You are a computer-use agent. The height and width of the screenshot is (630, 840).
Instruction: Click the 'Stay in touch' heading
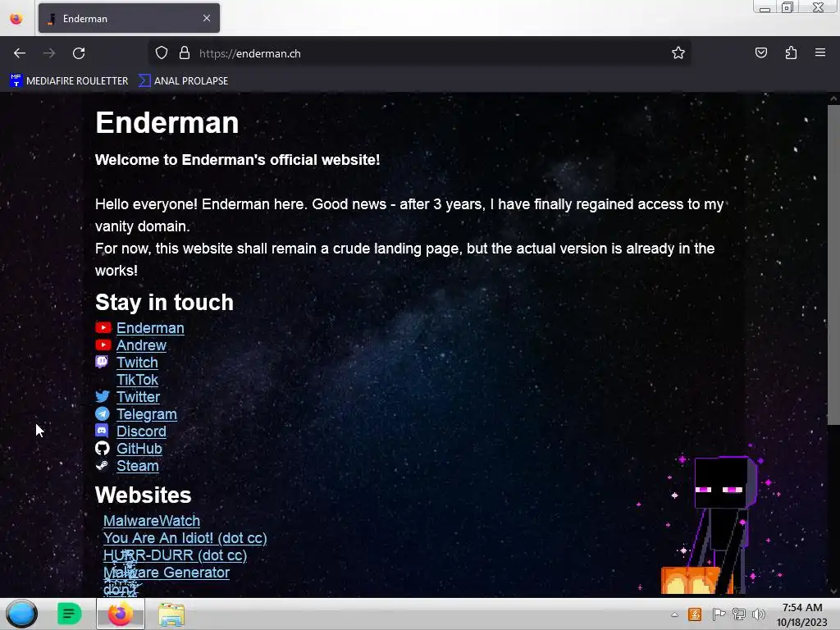[x=164, y=302]
